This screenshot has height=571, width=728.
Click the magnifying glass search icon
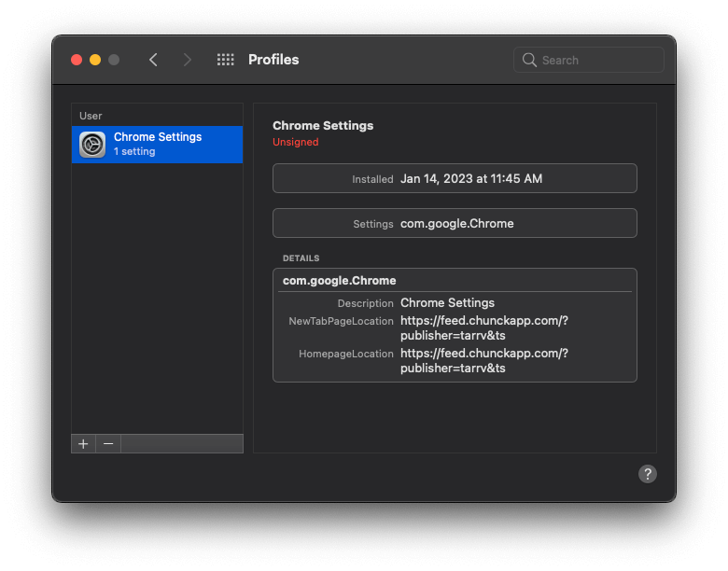click(x=529, y=60)
